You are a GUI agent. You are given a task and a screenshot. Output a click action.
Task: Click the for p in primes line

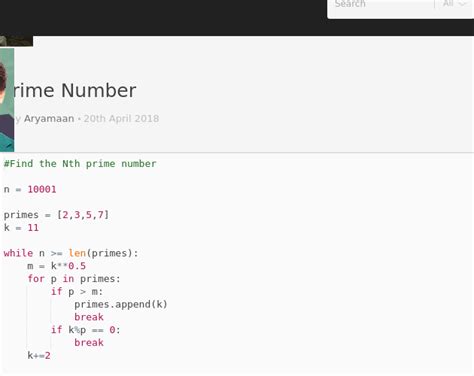coord(74,279)
